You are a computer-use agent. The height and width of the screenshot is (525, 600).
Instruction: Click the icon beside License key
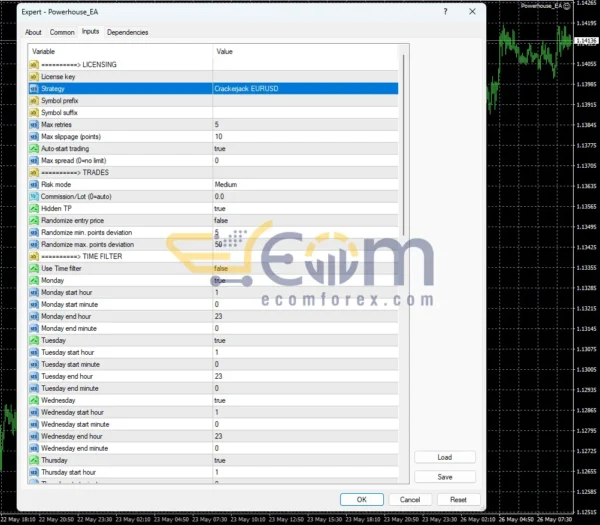34,76
